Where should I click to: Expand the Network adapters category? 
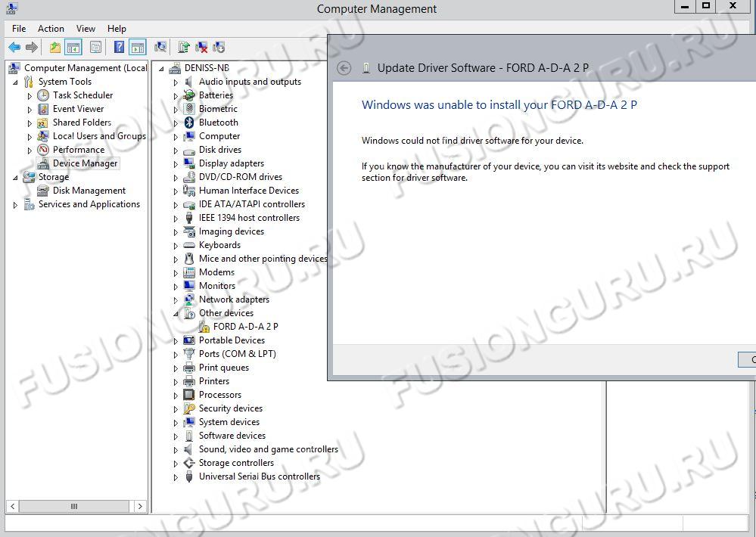coord(176,300)
